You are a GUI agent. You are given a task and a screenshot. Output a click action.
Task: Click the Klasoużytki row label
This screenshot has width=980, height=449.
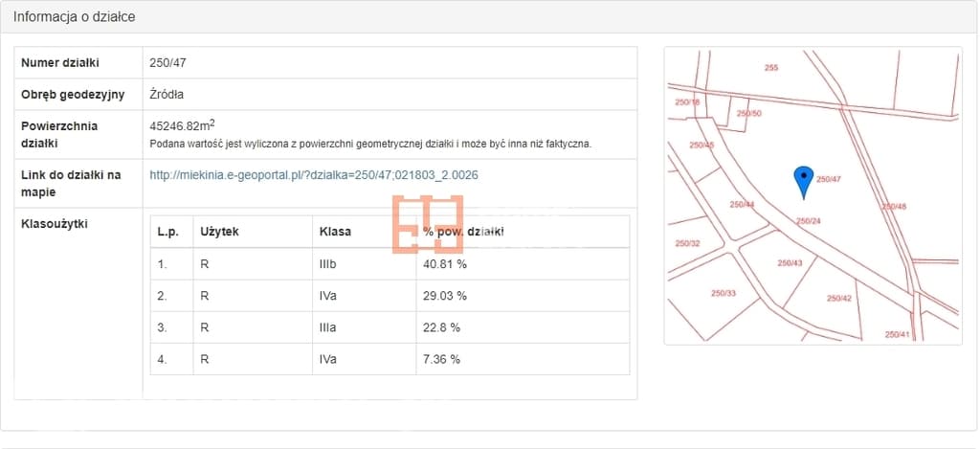[55, 224]
